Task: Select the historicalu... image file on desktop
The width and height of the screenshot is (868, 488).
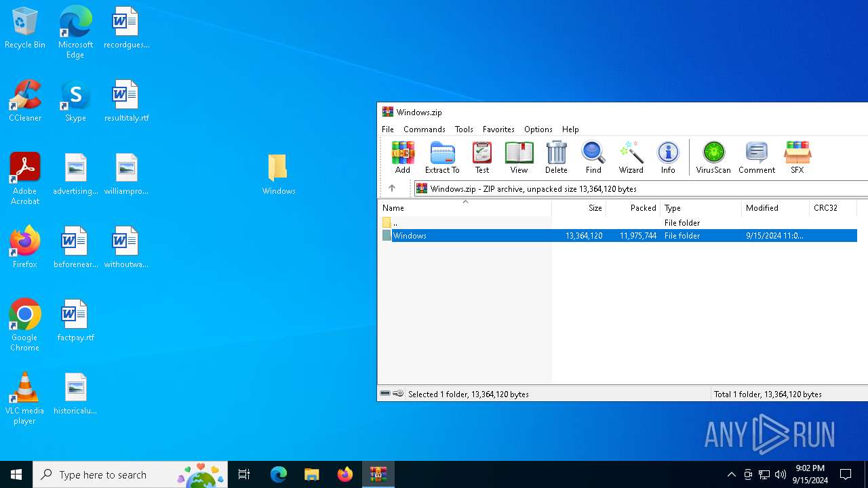Action: 75,394
